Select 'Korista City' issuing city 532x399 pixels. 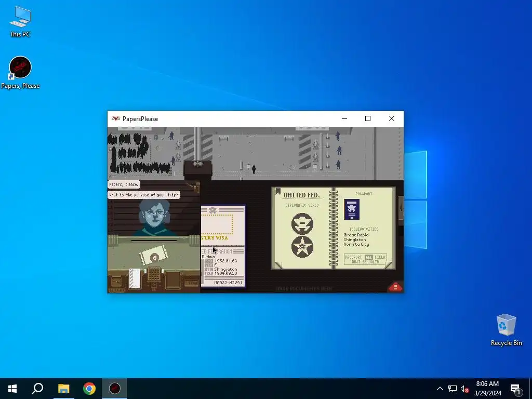coord(356,244)
